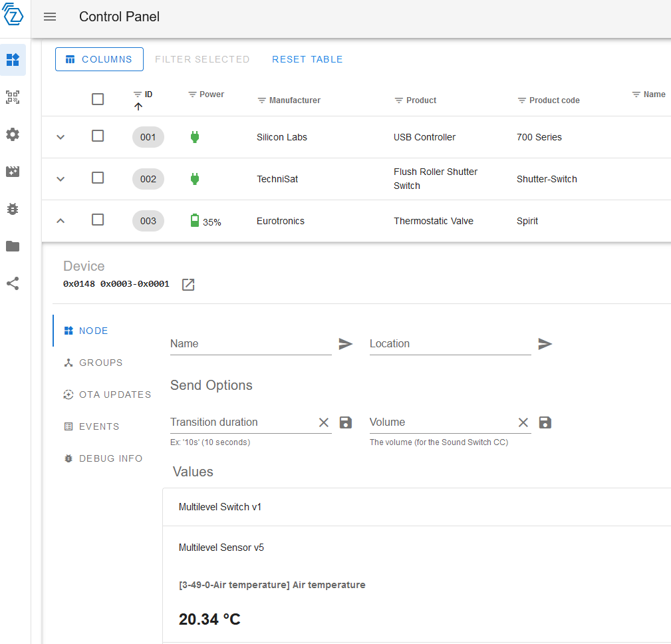Collapse the Eurotronics node 003 row
This screenshot has width=671, height=644.
click(61, 221)
